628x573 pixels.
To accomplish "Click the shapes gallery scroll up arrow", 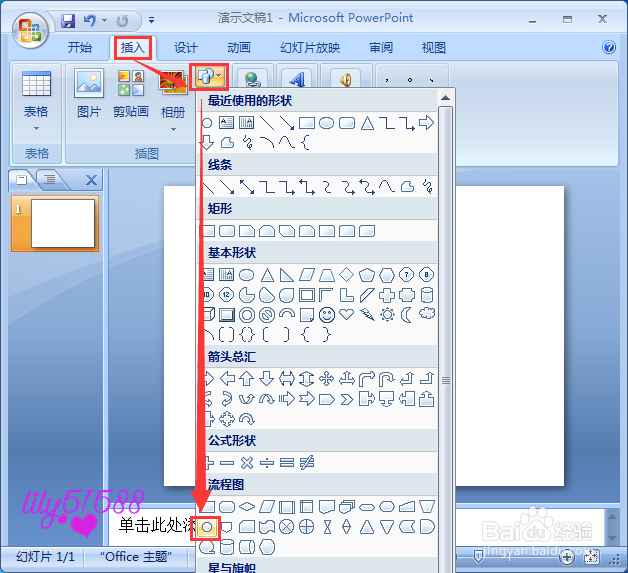I will (x=445, y=98).
